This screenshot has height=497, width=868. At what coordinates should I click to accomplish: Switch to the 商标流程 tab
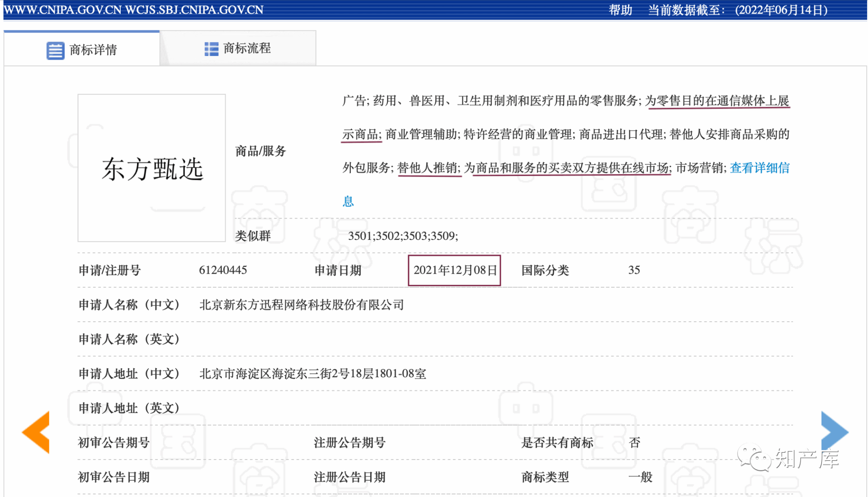pos(247,48)
